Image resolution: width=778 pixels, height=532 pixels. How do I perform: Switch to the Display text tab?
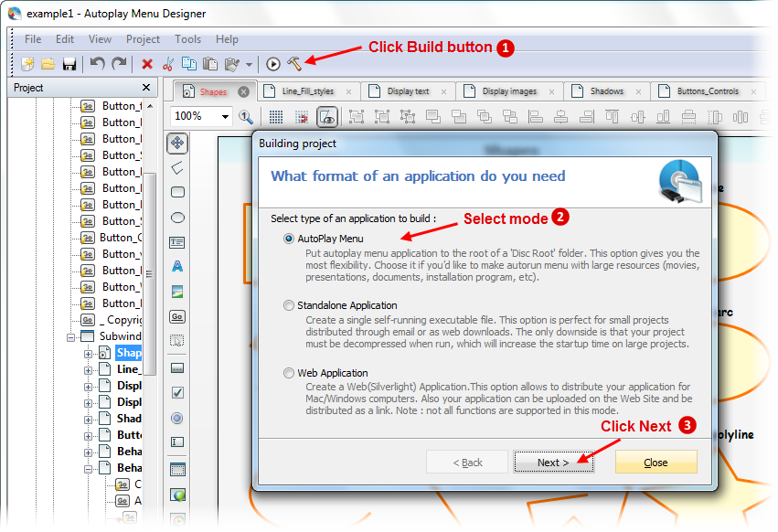[408, 91]
